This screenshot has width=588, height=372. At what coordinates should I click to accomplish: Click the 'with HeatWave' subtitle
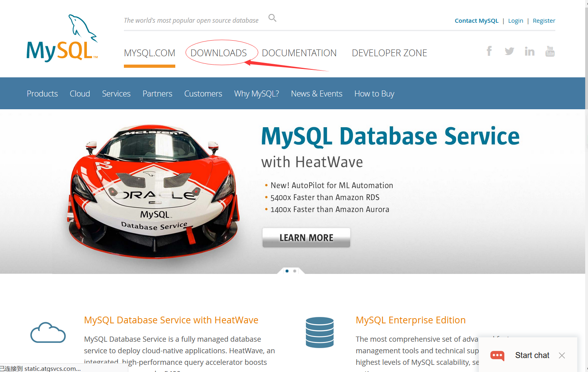coord(312,162)
